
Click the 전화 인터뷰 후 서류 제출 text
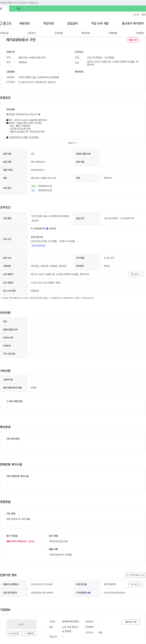pyautogui.click(x=18, y=519)
